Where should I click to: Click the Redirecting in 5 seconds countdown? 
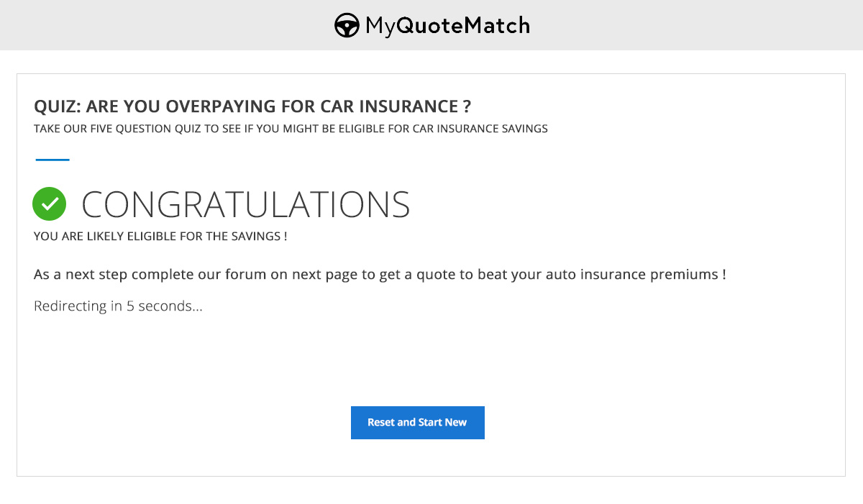point(119,306)
